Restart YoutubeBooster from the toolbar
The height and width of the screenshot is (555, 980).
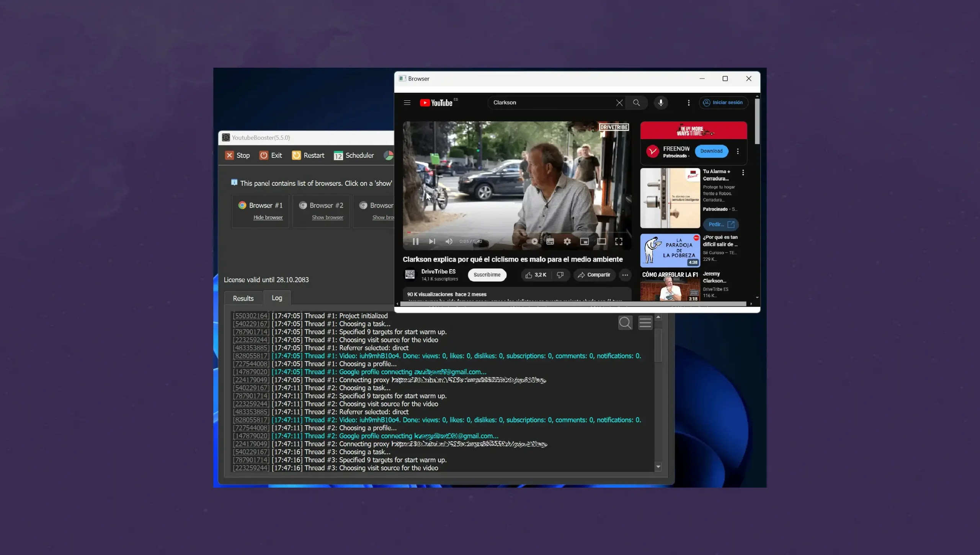(x=308, y=155)
